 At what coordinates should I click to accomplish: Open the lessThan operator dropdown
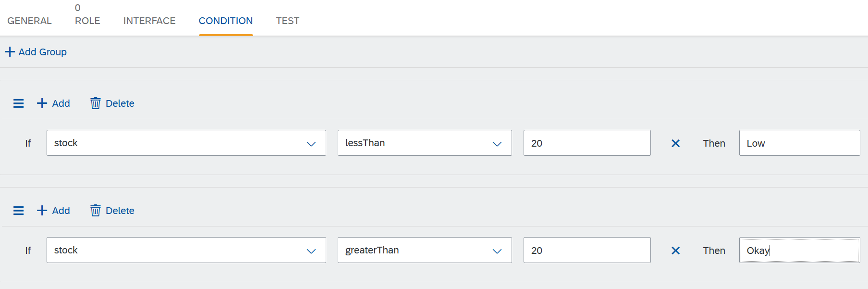[x=497, y=143]
